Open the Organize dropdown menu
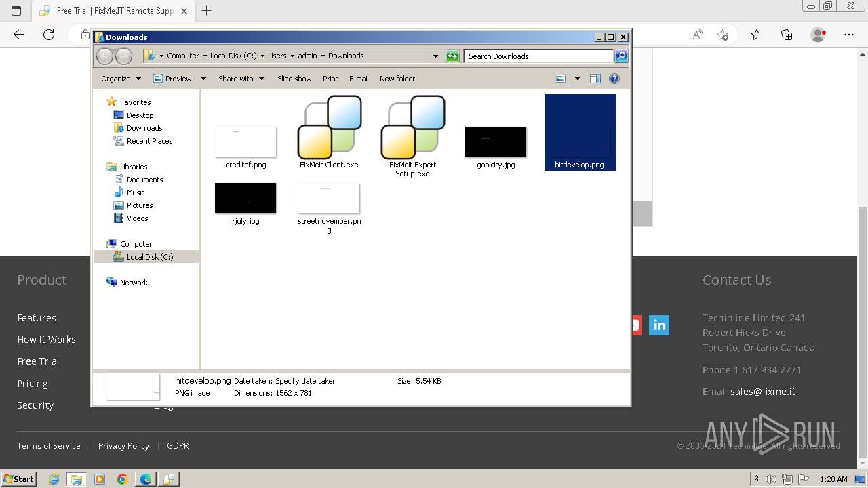 pyautogui.click(x=121, y=79)
